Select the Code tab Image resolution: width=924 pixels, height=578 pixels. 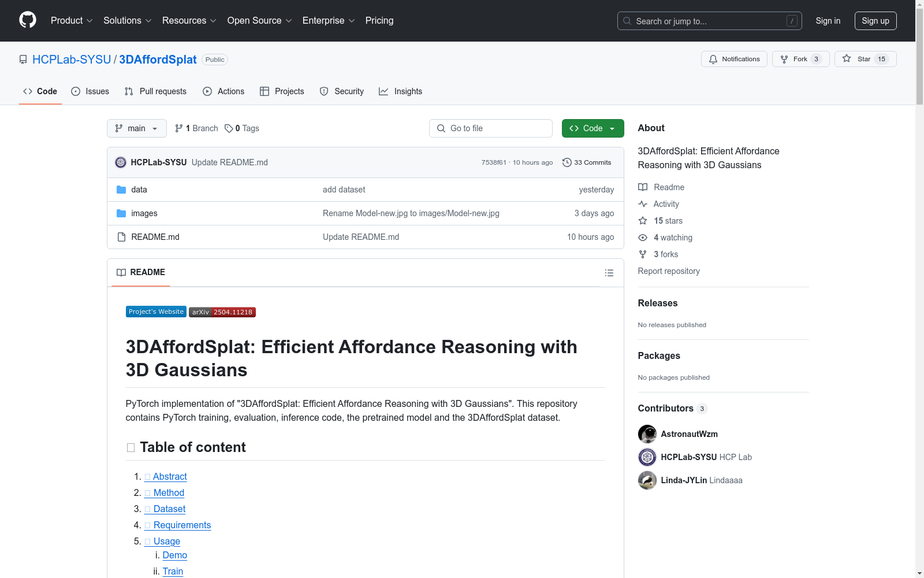(x=40, y=91)
